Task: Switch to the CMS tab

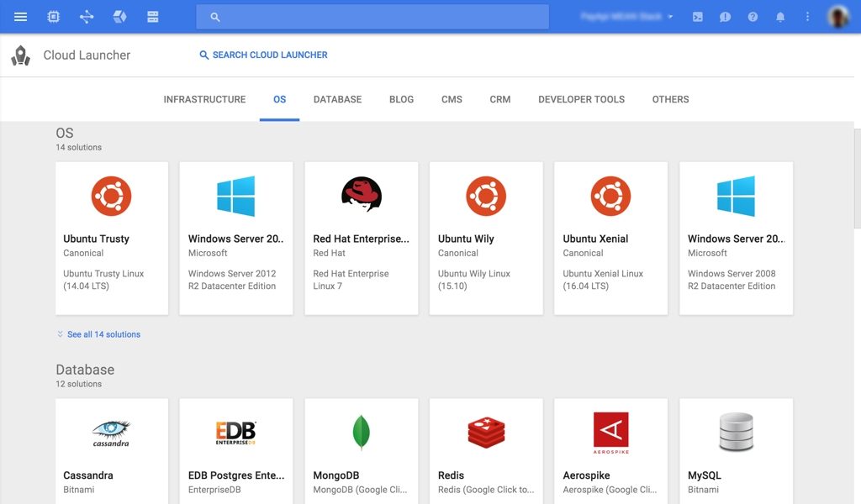Action: [452, 99]
